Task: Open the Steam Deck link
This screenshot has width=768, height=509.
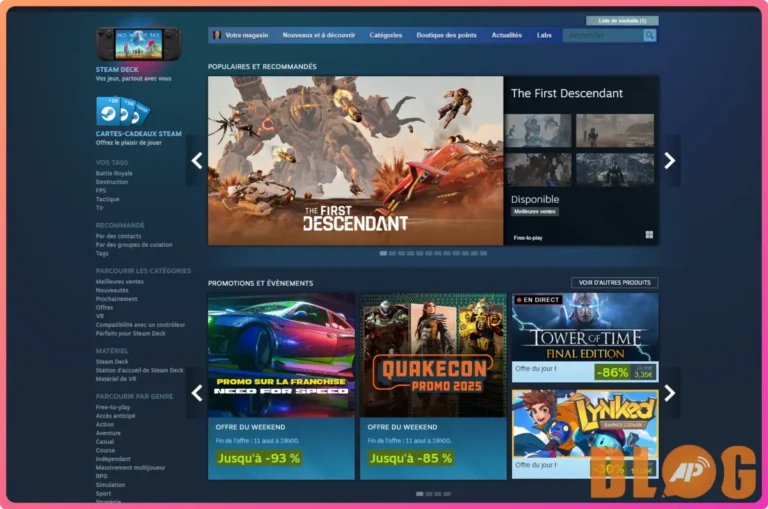Action: coord(117,70)
